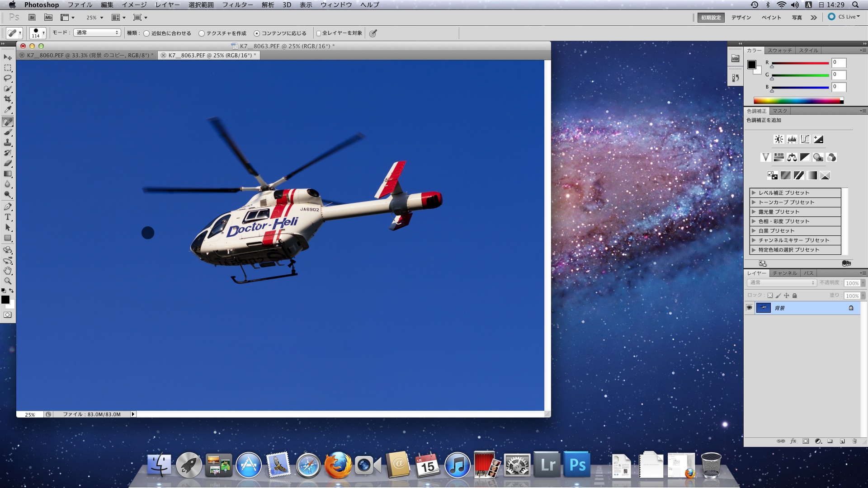
Task: Switch to the チャンネル tab
Action: (784, 273)
